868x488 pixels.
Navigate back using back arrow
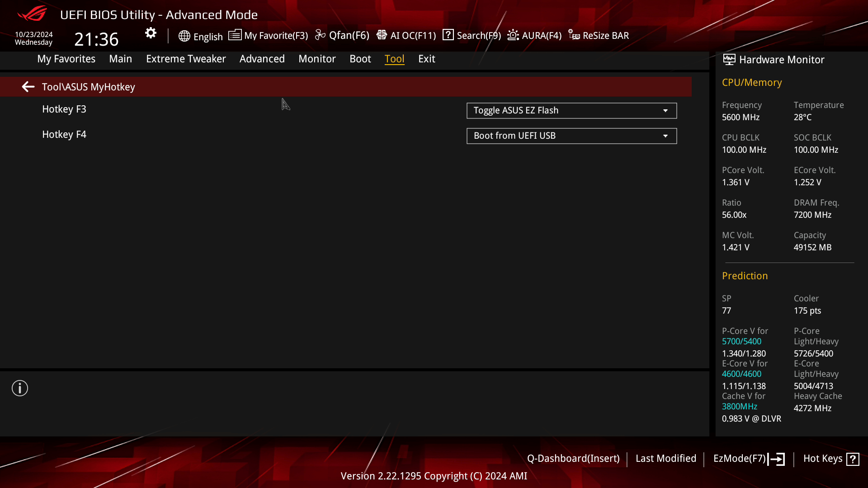pyautogui.click(x=28, y=86)
